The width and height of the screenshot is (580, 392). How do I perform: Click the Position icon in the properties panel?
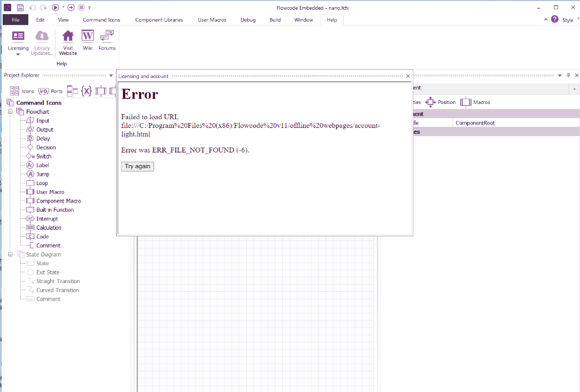(x=440, y=102)
